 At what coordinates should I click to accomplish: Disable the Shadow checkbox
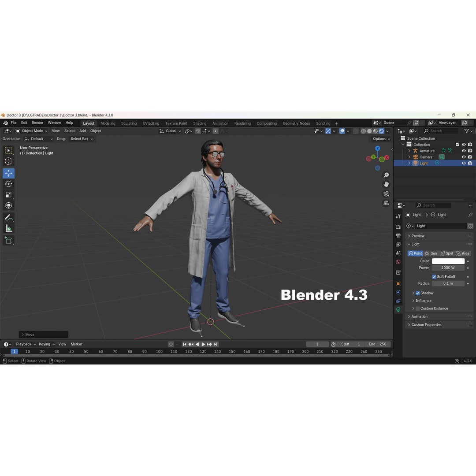pos(418,293)
